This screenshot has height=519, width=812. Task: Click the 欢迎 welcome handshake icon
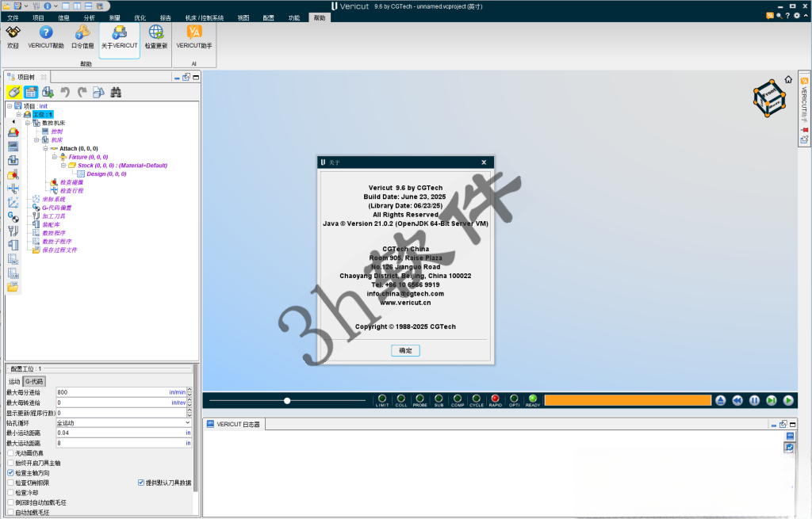point(13,32)
